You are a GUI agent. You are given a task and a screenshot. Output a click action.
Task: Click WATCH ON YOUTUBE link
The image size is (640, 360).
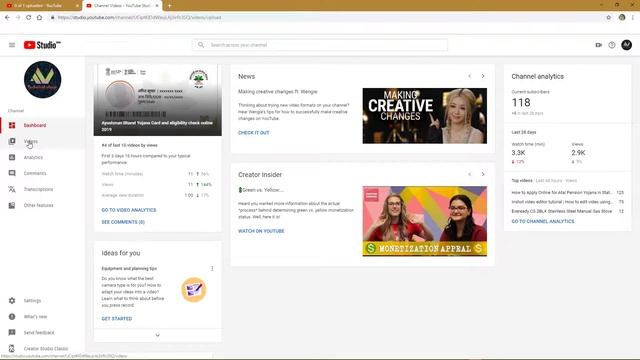click(261, 231)
